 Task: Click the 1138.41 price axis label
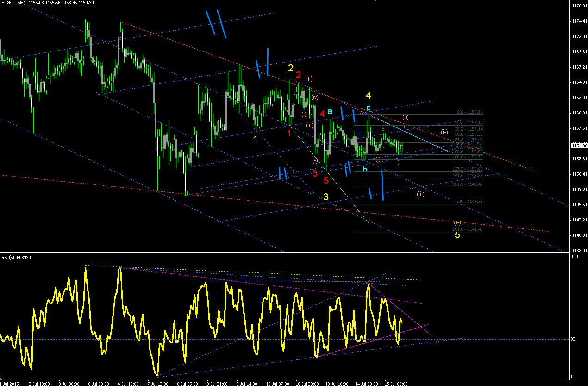pos(579,250)
